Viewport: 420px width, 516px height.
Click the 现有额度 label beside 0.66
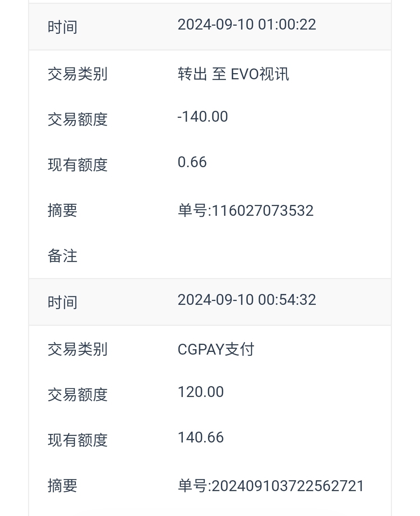pyautogui.click(x=77, y=165)
